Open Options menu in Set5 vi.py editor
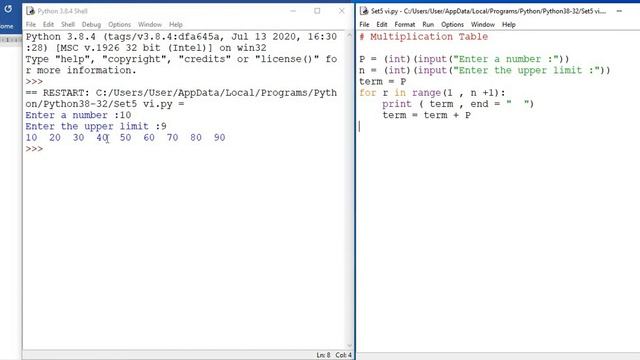The height and width of the screenshot is (360, 640). click(452, 24)
